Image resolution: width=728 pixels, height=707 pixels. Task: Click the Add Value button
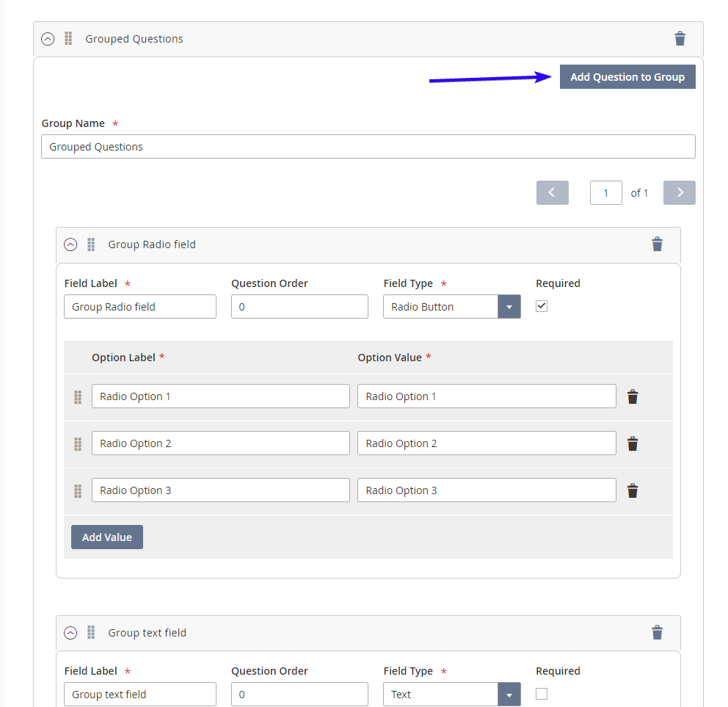(107, 537)
